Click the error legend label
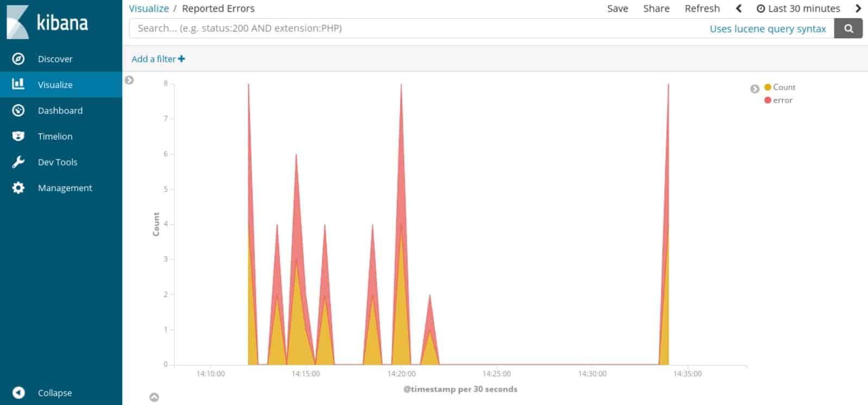Viewport: 868px width, 405px height. [x=783, y=100]
